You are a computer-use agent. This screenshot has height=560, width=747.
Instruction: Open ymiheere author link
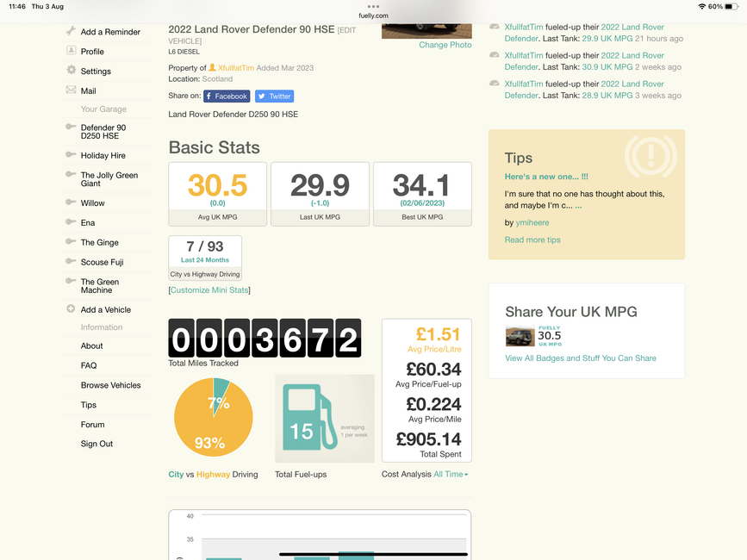coord(532,222)
